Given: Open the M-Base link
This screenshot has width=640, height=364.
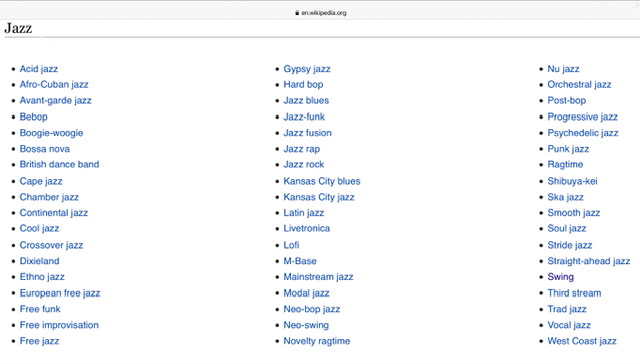Looking at the screenshot, I should tap(300, 261).
